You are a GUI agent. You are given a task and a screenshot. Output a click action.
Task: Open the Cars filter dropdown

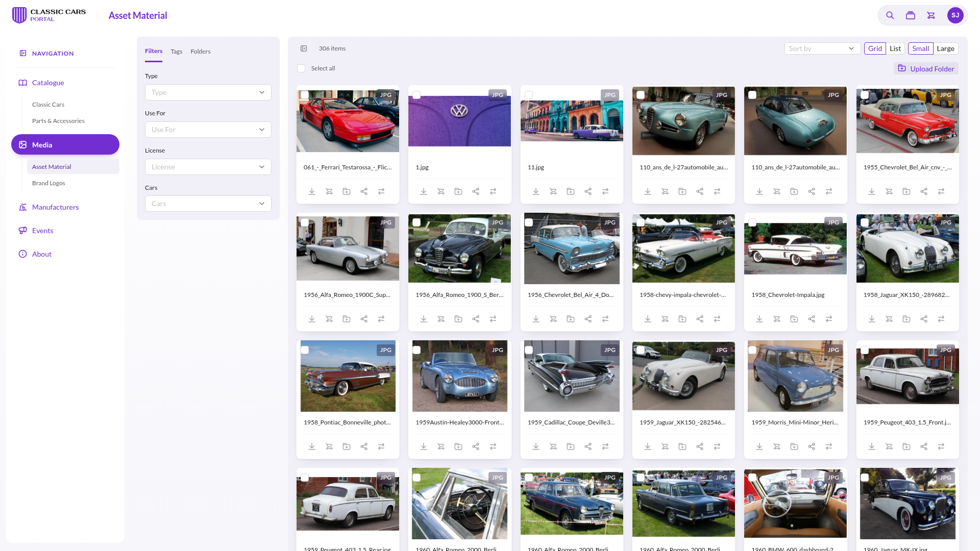(x=208, y=204)
